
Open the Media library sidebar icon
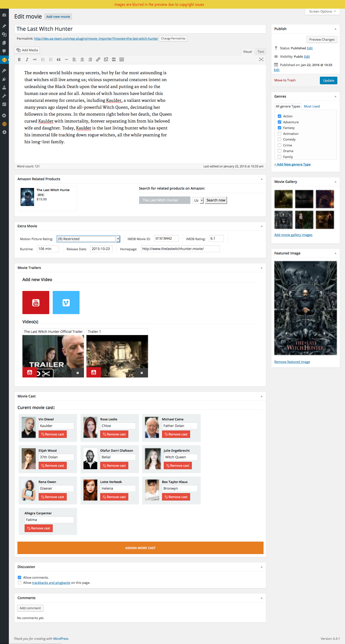coord(4,35)
